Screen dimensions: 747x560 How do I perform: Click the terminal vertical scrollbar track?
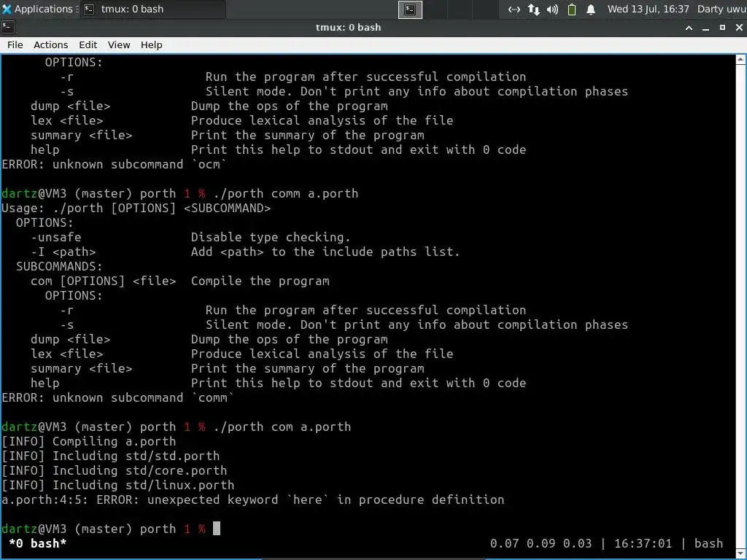point(741,306)
